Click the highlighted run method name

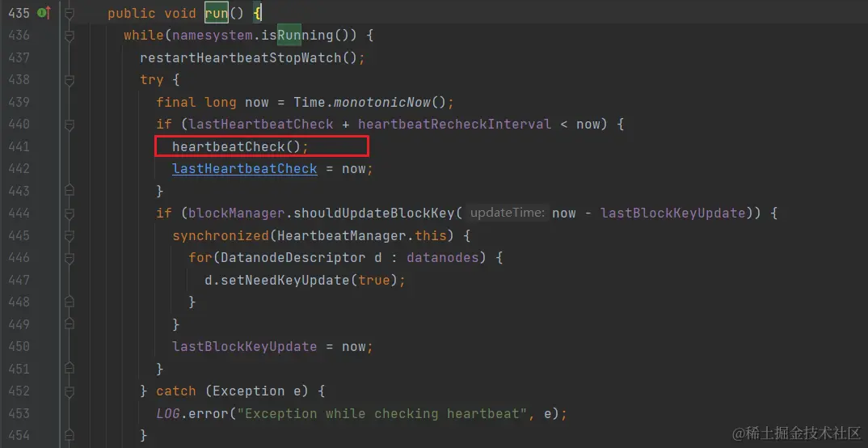coord(217,13)
